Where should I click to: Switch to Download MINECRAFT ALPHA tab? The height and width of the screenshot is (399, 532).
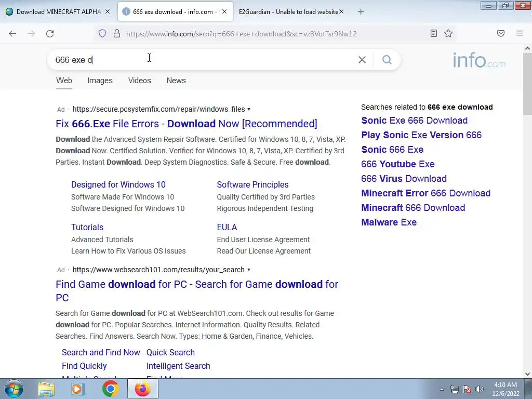[58, 11]
